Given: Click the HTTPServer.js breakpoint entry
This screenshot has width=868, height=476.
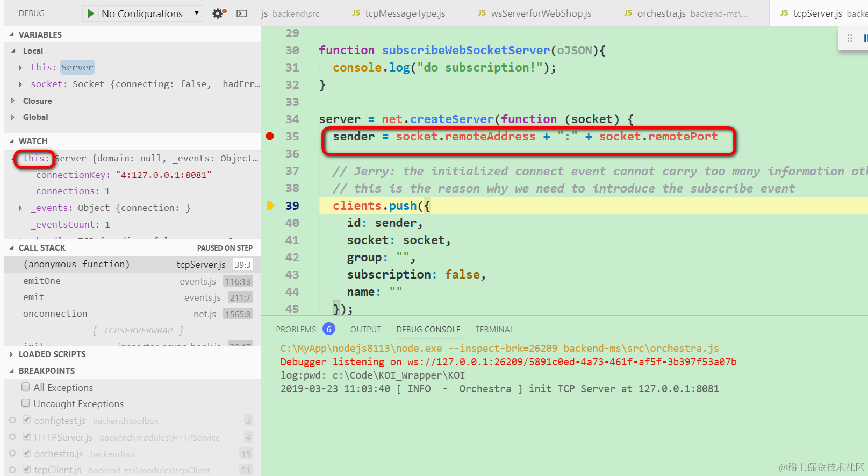Looking at the screenshot, I should 132,437.
